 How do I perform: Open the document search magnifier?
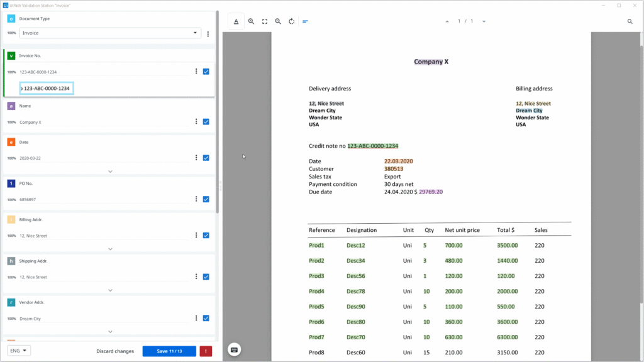pyautogui.click(x=630, y=21)
